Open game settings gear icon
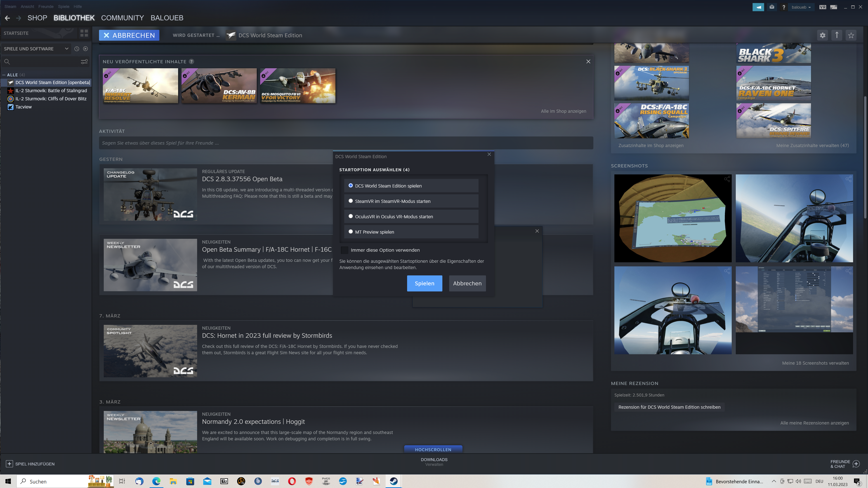 pos(823,35)
